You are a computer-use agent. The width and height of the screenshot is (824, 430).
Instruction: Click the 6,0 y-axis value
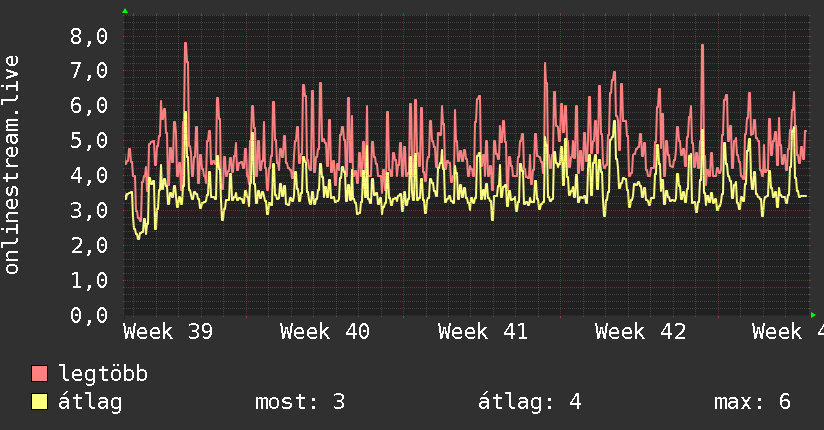click(89, 106)
